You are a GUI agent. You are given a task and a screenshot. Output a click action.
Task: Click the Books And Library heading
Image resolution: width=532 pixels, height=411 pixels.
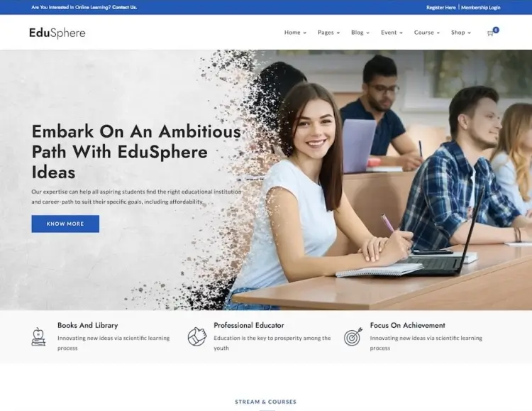pyautogui.click(x=87, y=325)
